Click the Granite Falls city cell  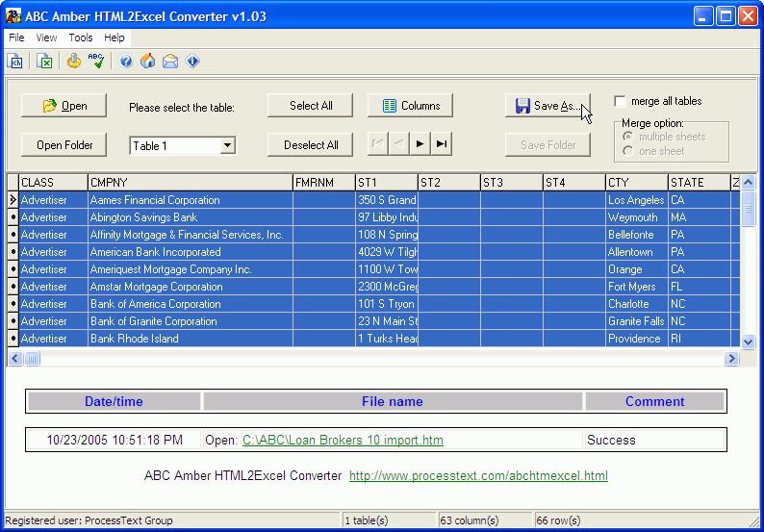[637, 321]
